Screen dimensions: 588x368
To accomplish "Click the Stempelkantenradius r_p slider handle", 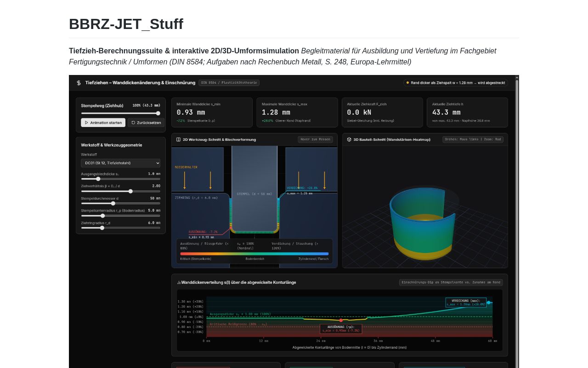I will click(x=103, y=216).
